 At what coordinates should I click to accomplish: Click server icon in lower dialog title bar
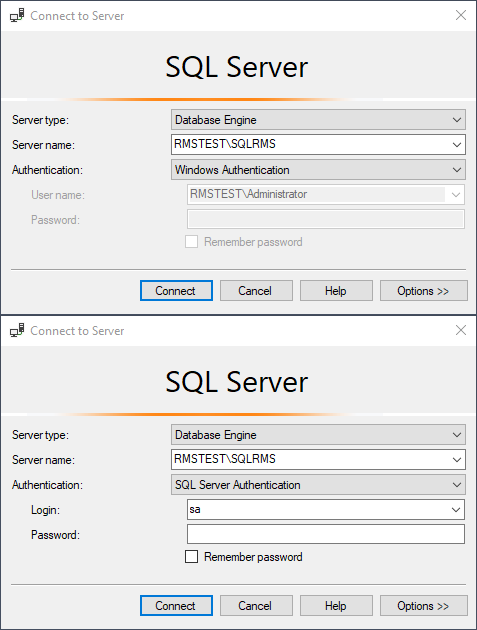[x=17, y=330]
